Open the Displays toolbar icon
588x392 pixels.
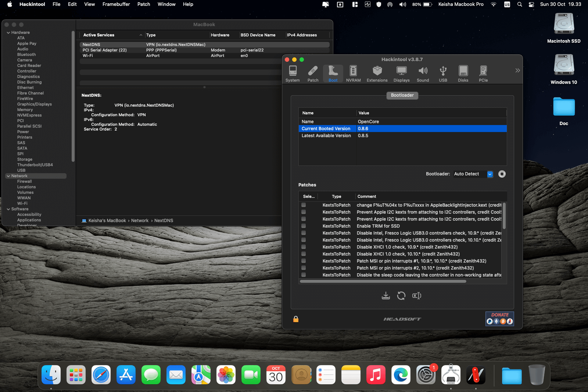pyautogui.click(x=401, y=74)
